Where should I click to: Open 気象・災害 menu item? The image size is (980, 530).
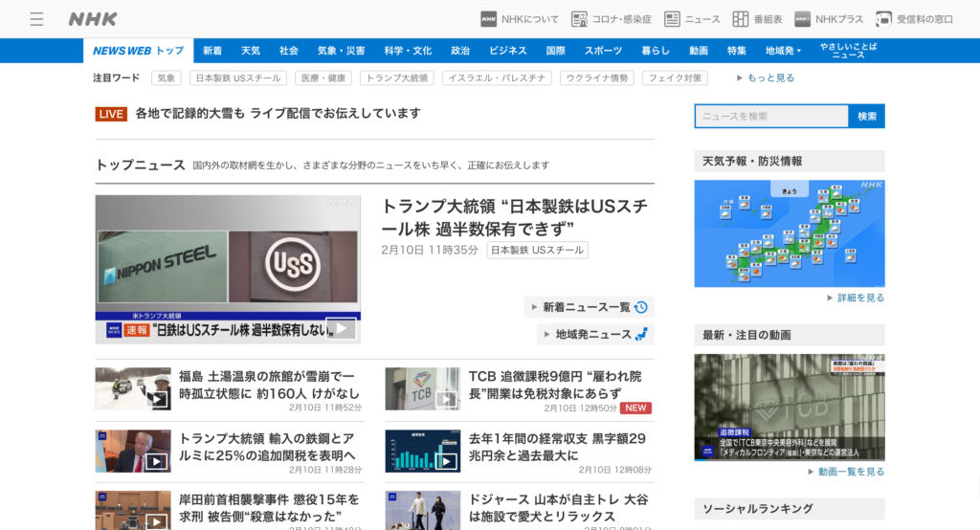coord(342,51)
